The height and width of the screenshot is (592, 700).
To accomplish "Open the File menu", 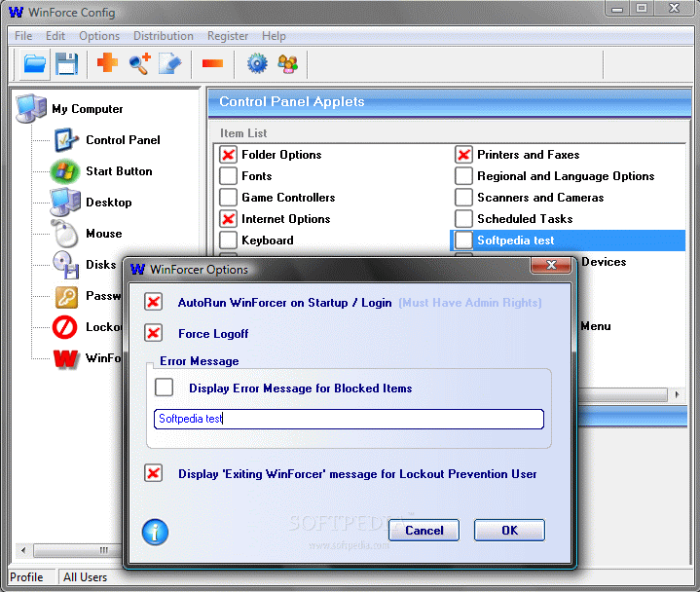I will [x=23, y=36].
